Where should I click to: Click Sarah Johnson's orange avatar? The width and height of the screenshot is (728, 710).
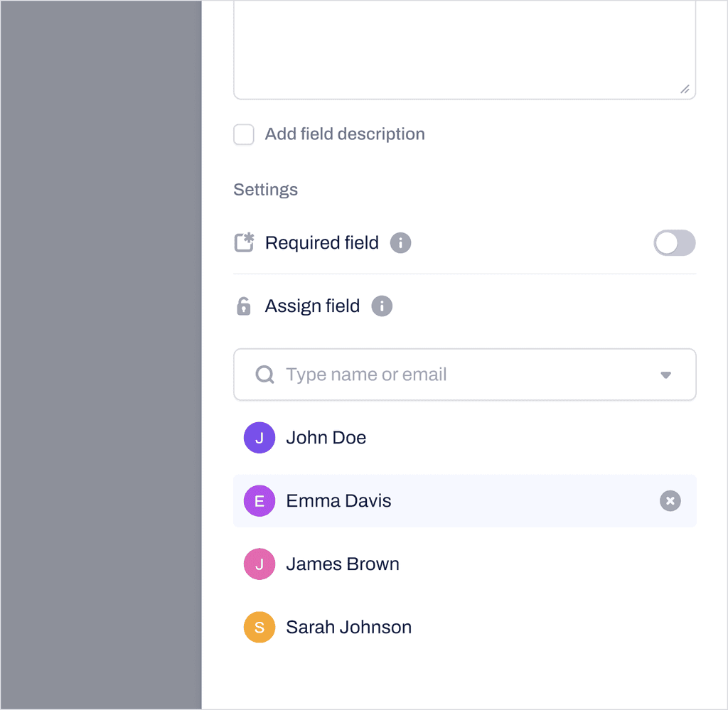point(259,627)
